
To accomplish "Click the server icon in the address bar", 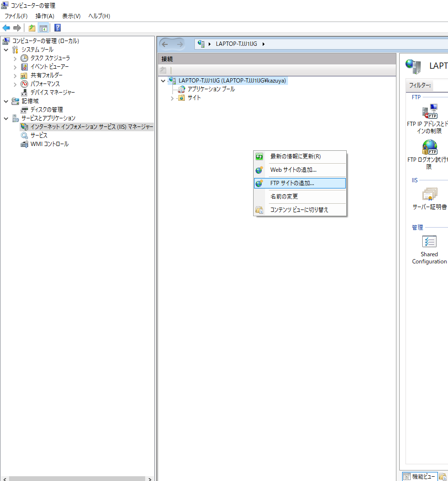I will point(201,44).
